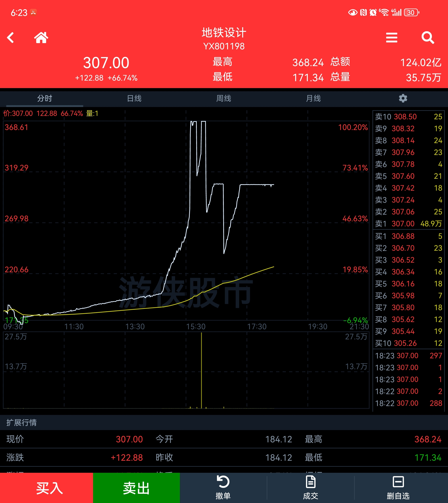448x503 pixels.
Task: Tap the 18:23 307.00 297 trade record
Action: 408,355
